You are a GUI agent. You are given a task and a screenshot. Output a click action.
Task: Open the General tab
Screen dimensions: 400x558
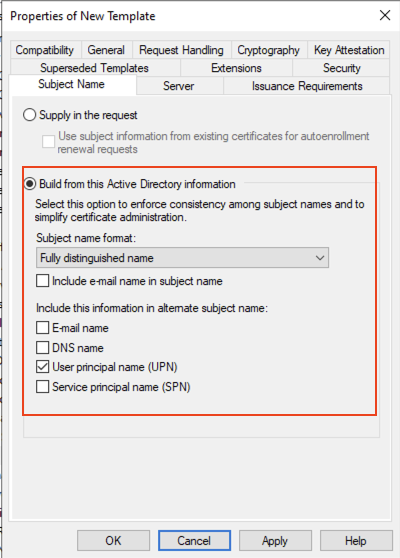106,50
